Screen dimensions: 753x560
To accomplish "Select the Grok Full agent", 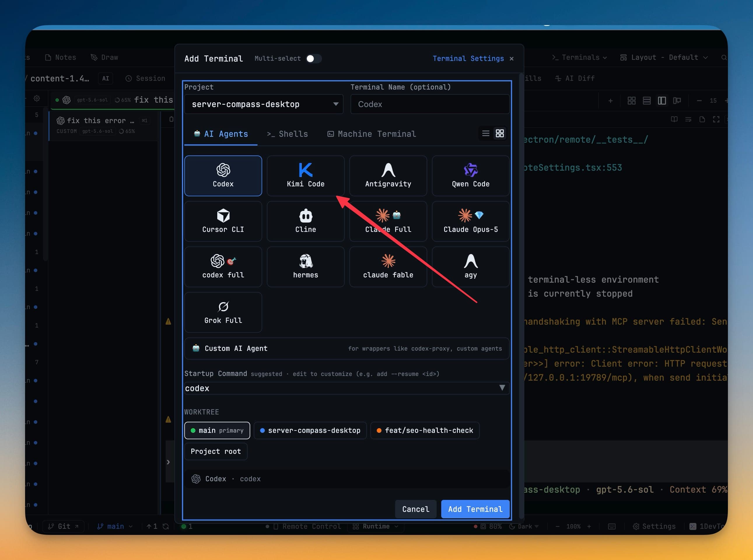I will click(223, 312).
